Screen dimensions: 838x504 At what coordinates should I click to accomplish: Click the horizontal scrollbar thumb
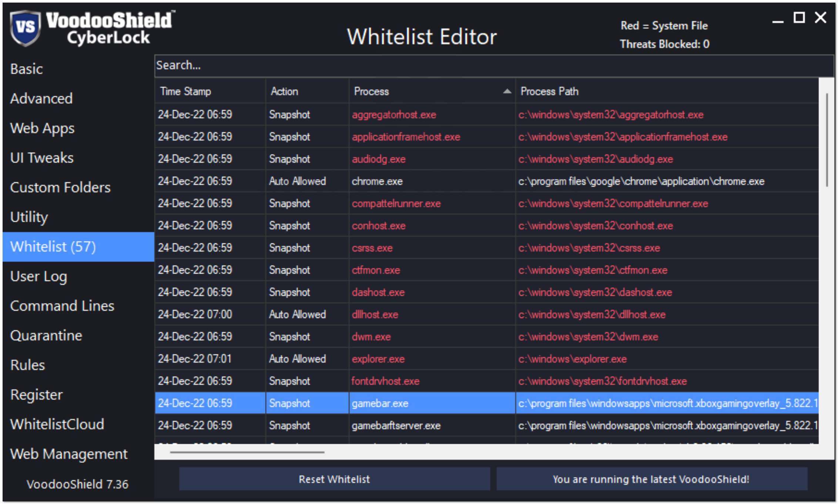click(247, 452)
